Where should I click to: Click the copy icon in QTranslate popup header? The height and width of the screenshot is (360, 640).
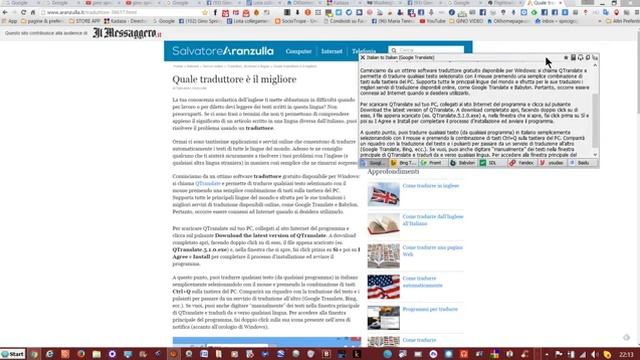[588, 58]
